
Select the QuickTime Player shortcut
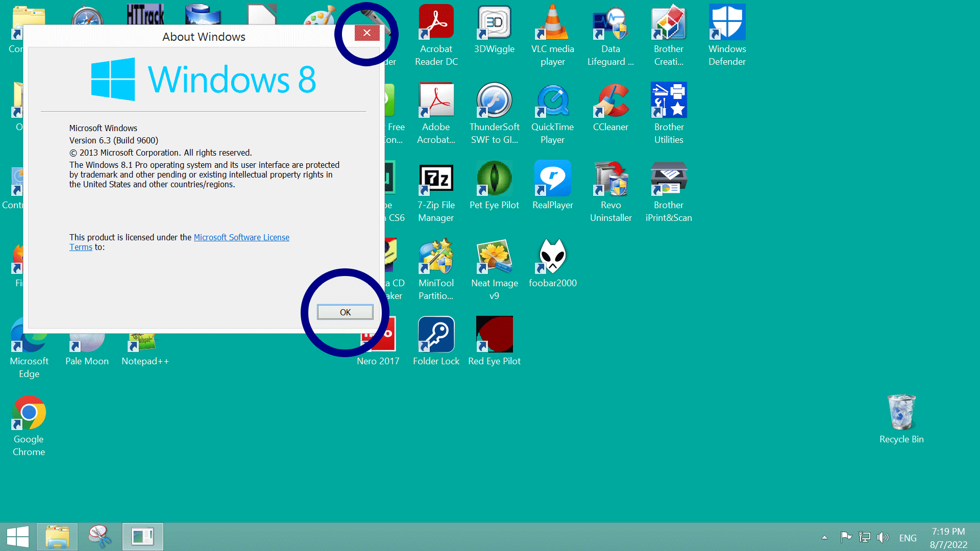(553, 114)
